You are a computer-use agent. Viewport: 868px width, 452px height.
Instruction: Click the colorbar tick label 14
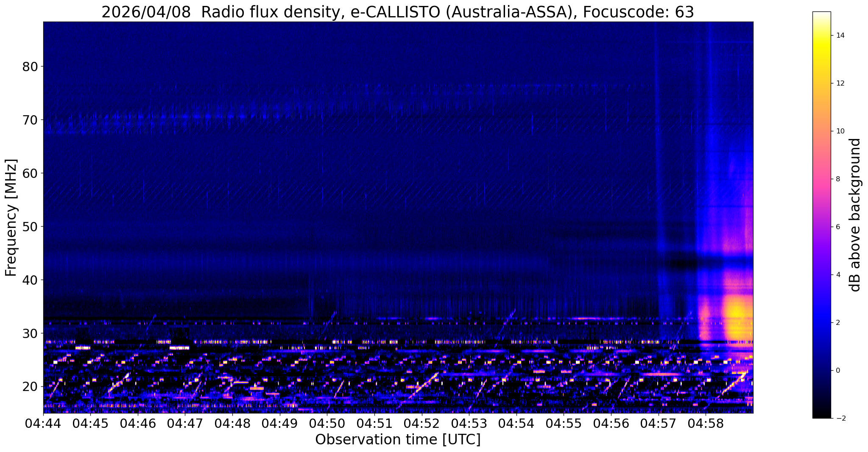(x=840, y=36)
